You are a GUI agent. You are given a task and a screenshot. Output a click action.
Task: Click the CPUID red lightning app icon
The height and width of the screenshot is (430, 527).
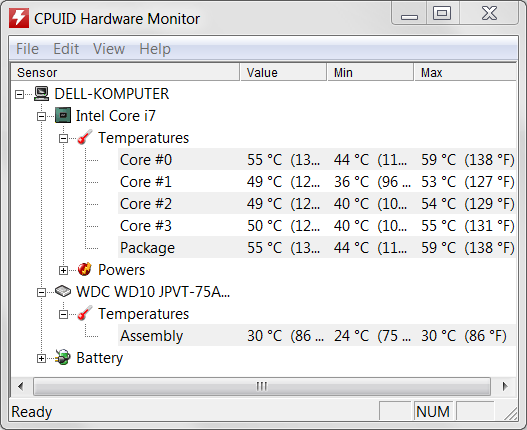[19, 18]
